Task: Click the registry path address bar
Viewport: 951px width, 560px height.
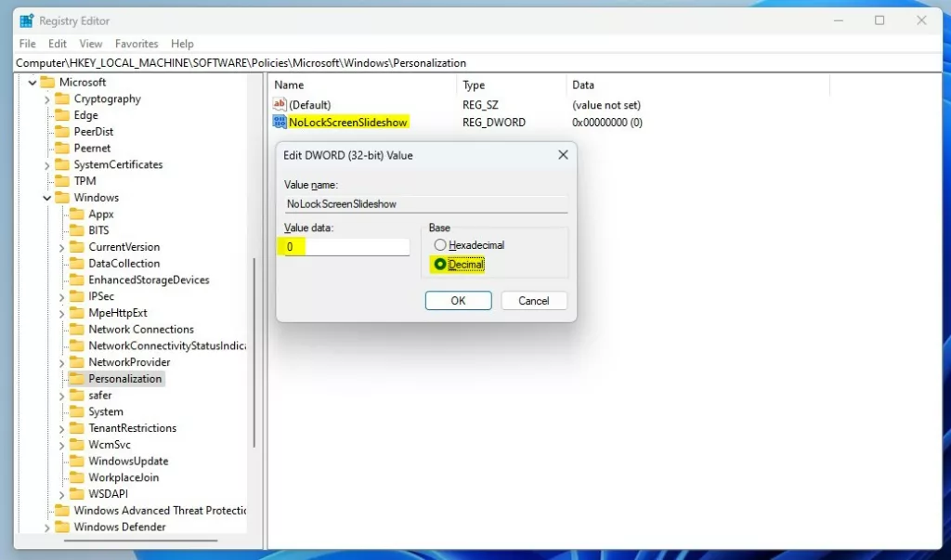Action: (x=477, y=63)
